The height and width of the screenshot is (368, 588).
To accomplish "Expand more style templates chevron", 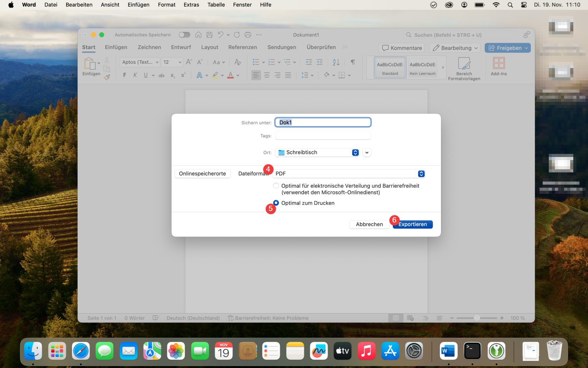I will pos(443,67).
